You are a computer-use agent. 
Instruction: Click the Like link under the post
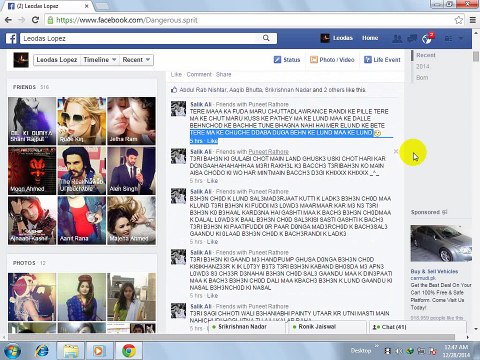[x=176, y=74]
